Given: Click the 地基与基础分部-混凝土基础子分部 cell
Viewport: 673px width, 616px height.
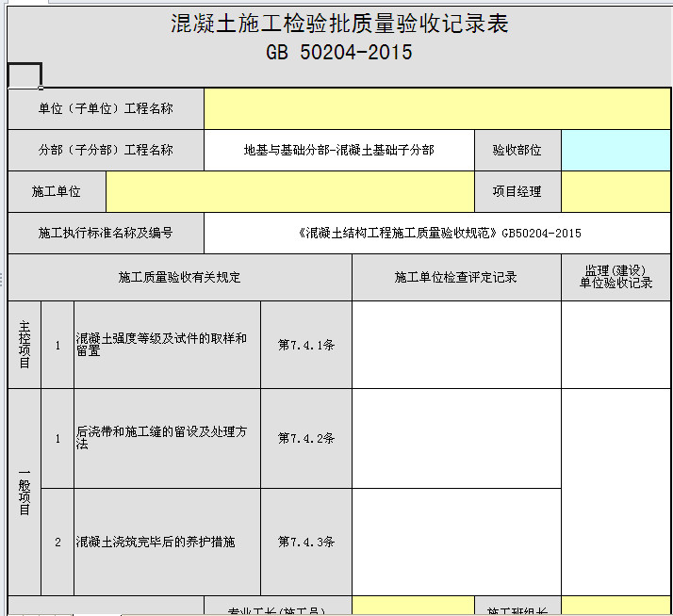Looking at the screenshot, I should pos(338,150).
